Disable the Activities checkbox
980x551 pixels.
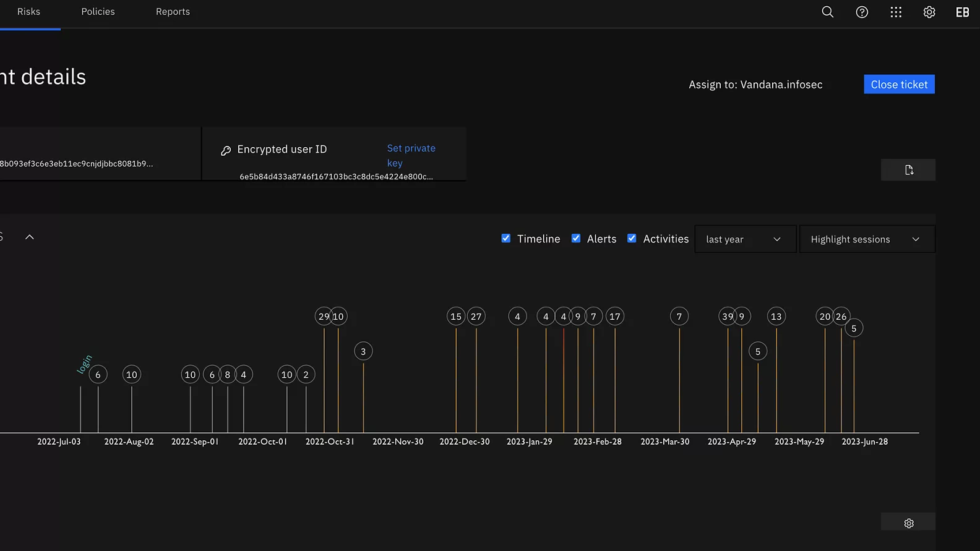[632, 238]
